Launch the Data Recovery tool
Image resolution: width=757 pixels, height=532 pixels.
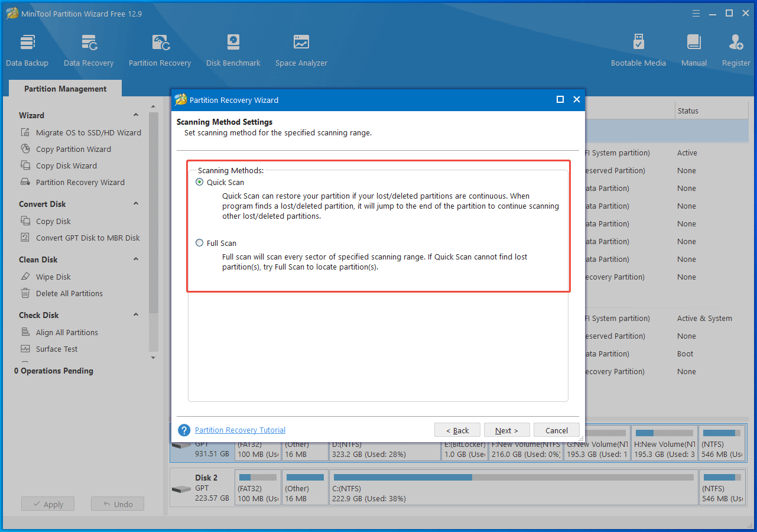pyautogui.click(x=89, y=50)
